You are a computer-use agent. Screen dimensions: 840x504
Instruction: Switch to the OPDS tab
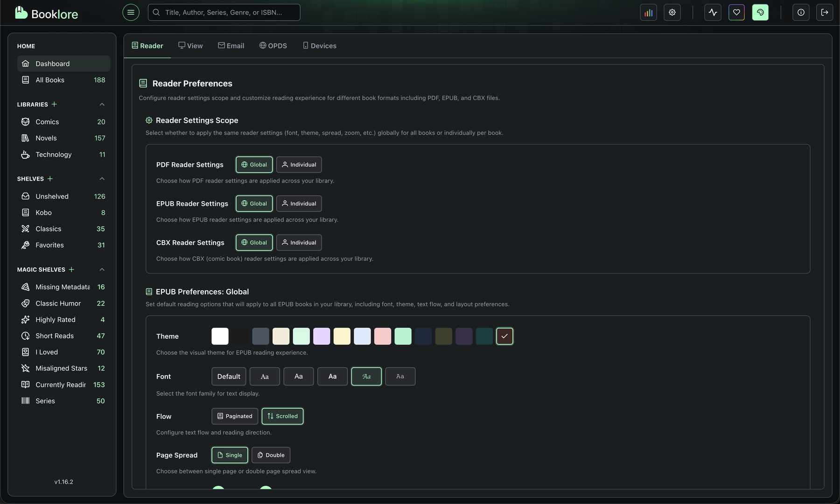(273, 45)
